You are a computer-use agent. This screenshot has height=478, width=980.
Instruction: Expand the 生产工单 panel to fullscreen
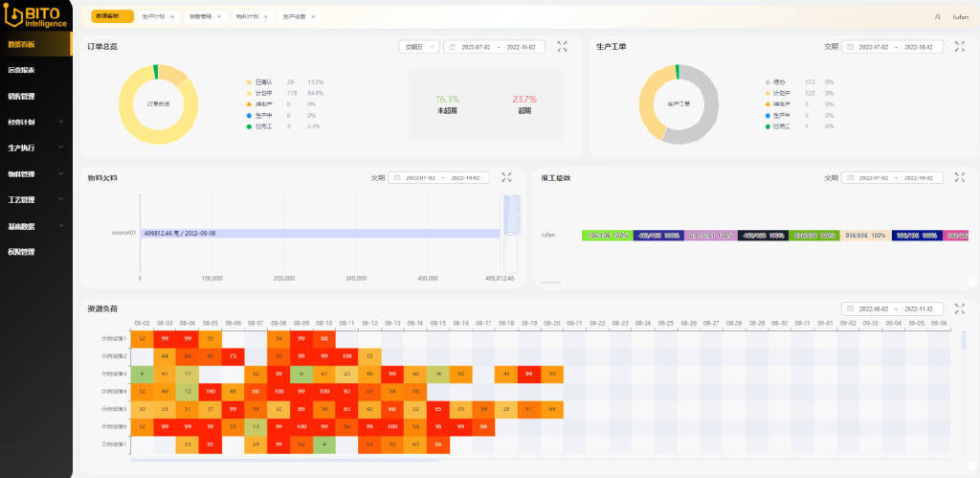click(x=959, y=46)
